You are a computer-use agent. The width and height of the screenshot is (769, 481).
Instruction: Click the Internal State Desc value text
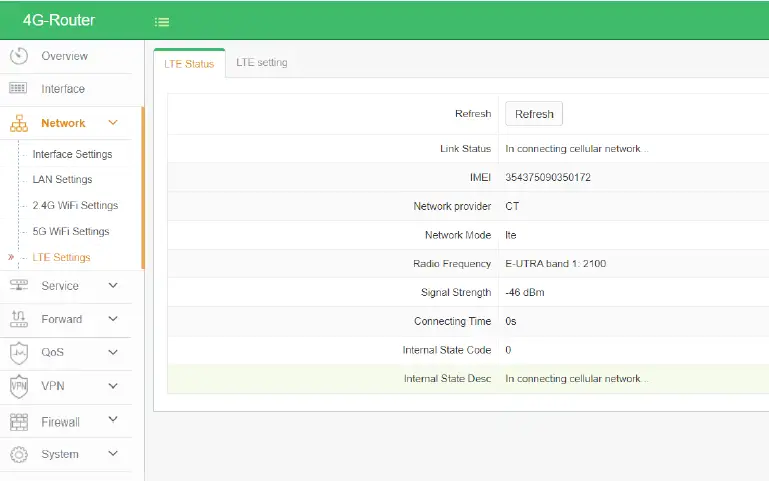coord(577,379)
